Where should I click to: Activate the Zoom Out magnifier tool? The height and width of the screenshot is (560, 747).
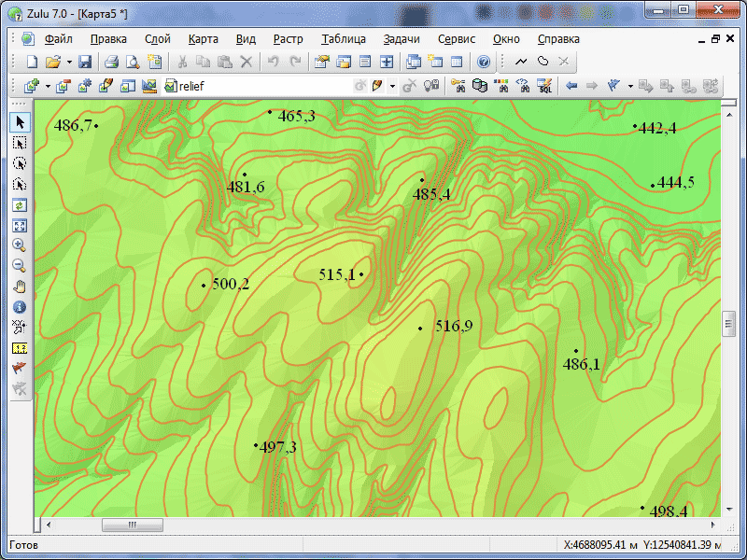(x=20, y=266)
